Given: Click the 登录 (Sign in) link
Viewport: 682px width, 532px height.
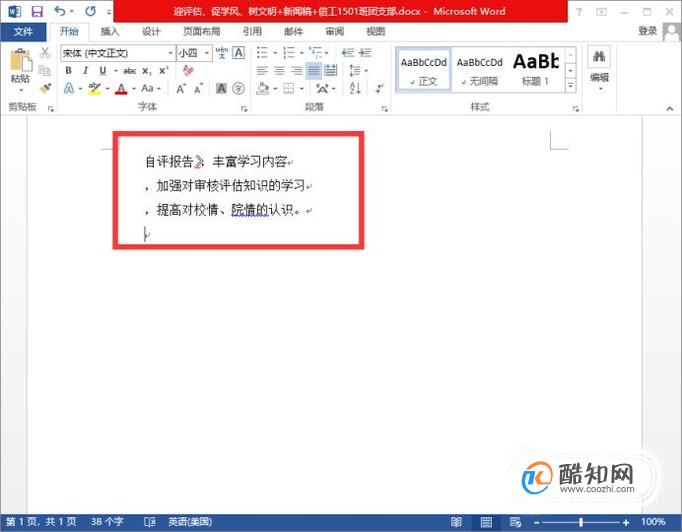Looking at the screenshot, I should click(x=647, y=31).
